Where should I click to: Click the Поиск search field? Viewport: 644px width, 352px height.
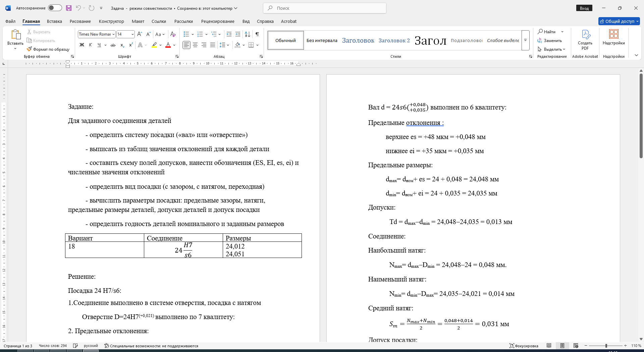(325, 8)
